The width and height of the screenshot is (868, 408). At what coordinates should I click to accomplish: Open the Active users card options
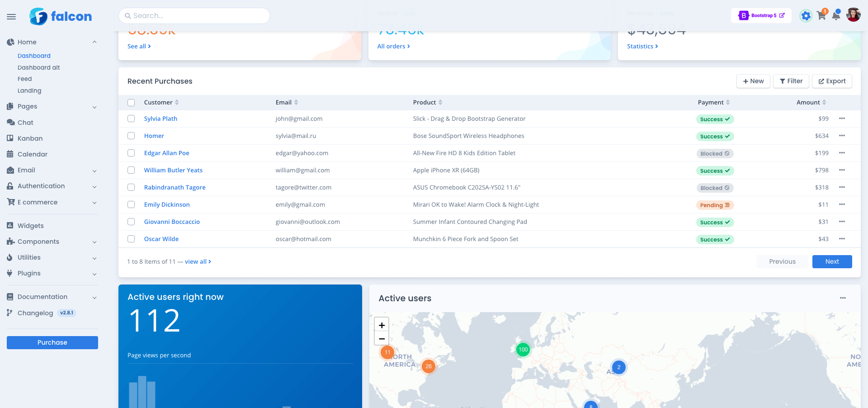pyautogui.click(x=843, y=298)
